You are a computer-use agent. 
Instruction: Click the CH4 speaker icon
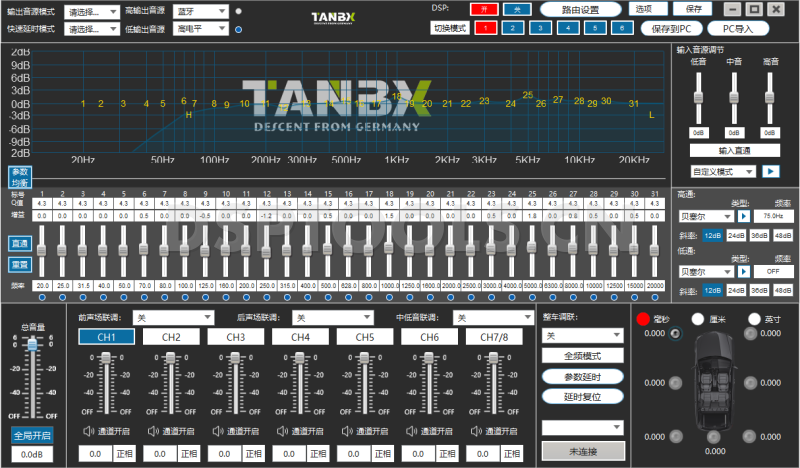tap(283, 431)
